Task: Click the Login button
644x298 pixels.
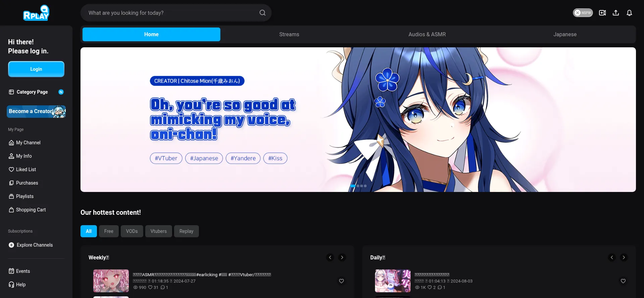Action: pos(36,69)
